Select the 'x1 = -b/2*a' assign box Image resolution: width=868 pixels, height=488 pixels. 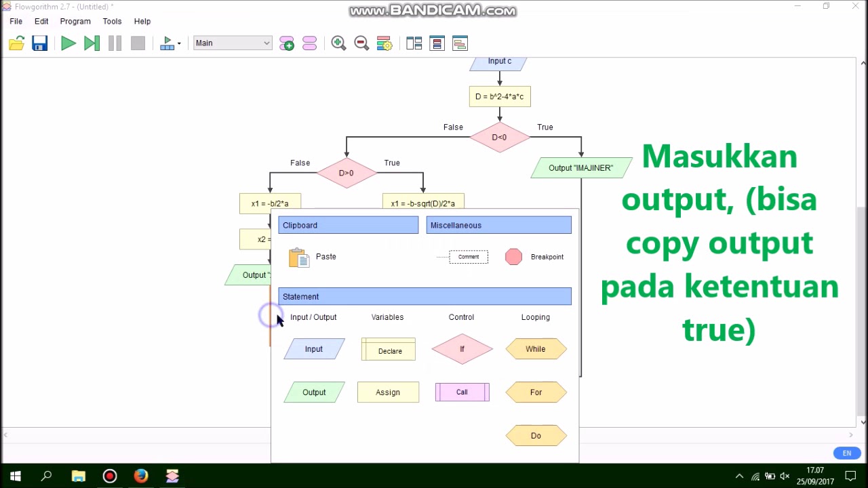tap(270, 204)
